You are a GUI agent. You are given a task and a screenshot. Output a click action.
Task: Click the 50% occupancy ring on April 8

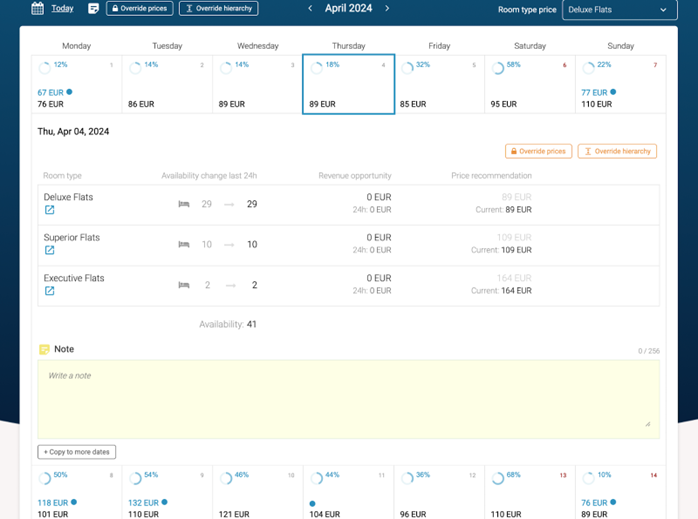tap(45, 478)
